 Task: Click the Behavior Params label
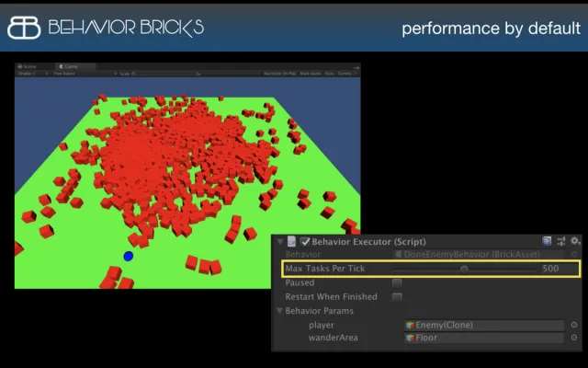coord(319,311)
